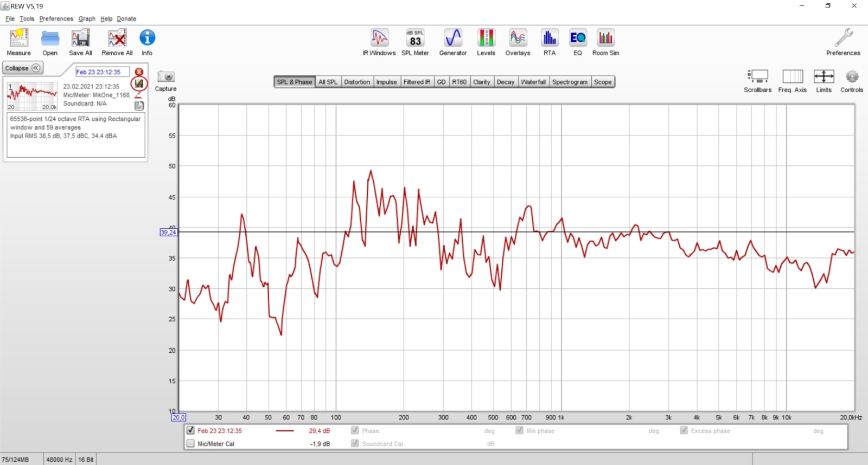Switch to the Waterfall tab

click(533, 82)
